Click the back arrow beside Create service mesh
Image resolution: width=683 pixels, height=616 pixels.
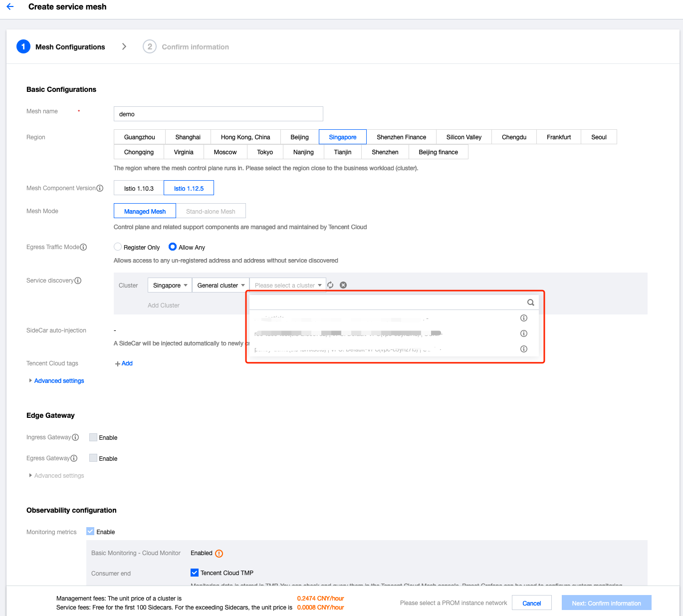pos(10,7)
